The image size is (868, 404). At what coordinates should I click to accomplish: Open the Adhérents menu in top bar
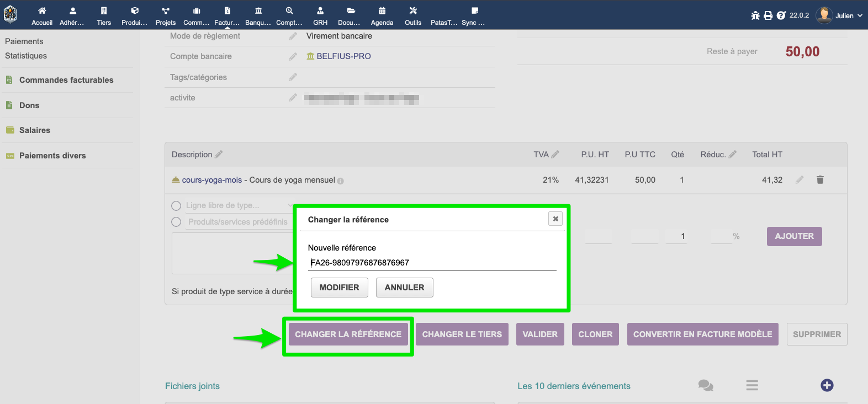(x=72, y=16)
